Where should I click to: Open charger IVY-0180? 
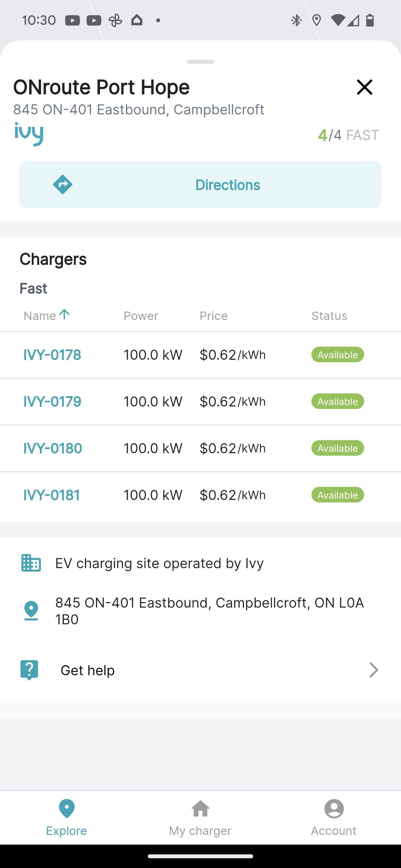pos(53,448)
